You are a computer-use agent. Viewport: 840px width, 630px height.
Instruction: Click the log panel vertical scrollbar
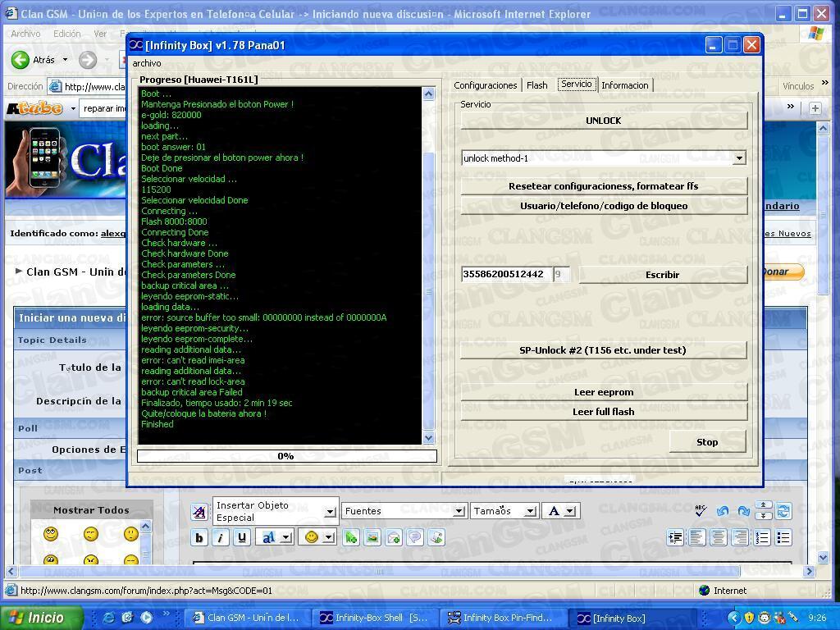click(x=428, y=266)
